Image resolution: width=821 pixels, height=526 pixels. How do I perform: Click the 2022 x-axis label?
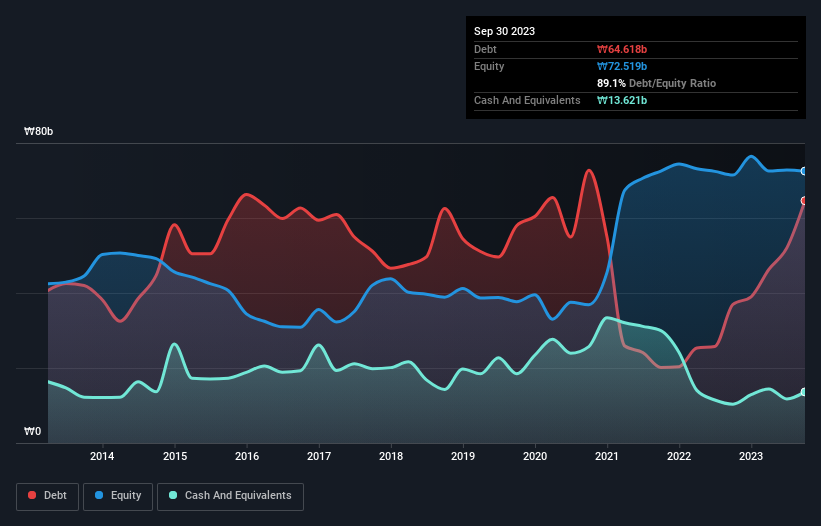[679, 456]
